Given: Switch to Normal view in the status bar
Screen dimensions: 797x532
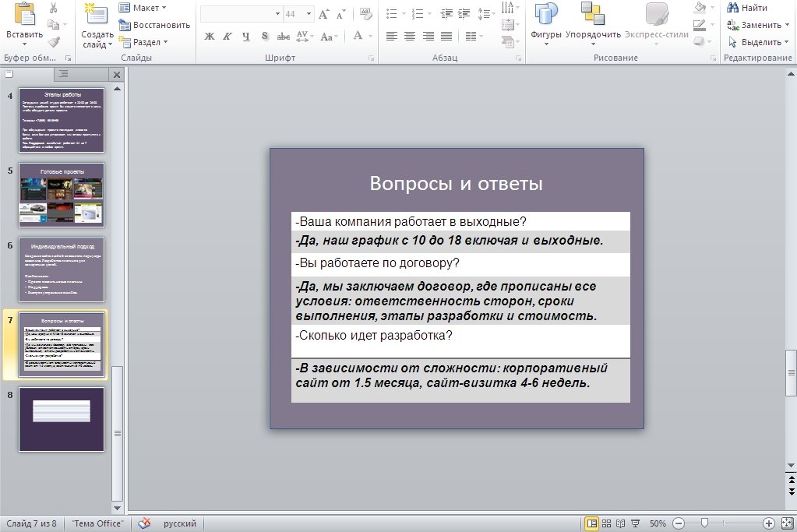Looking at the screenshot, I should click(x=591, y=523).
